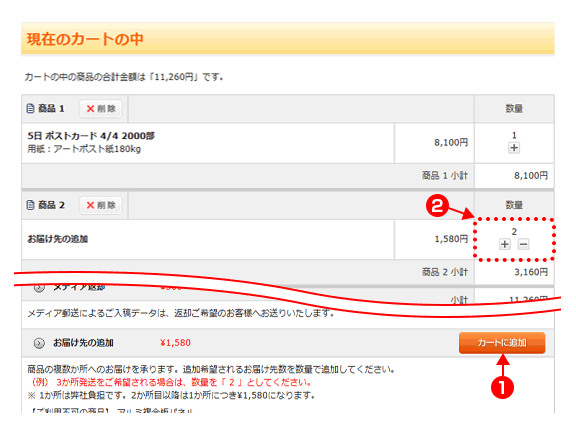The height and width of the screenshot is (432, 576).
Task: Expand the メディア返却 option arrow icon
Action: click(x=39, y=288)
